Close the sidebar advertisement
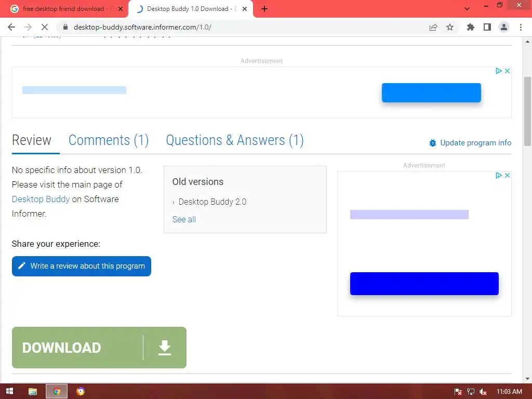This screenshot has height=399, width=532. tap(507, 175)
